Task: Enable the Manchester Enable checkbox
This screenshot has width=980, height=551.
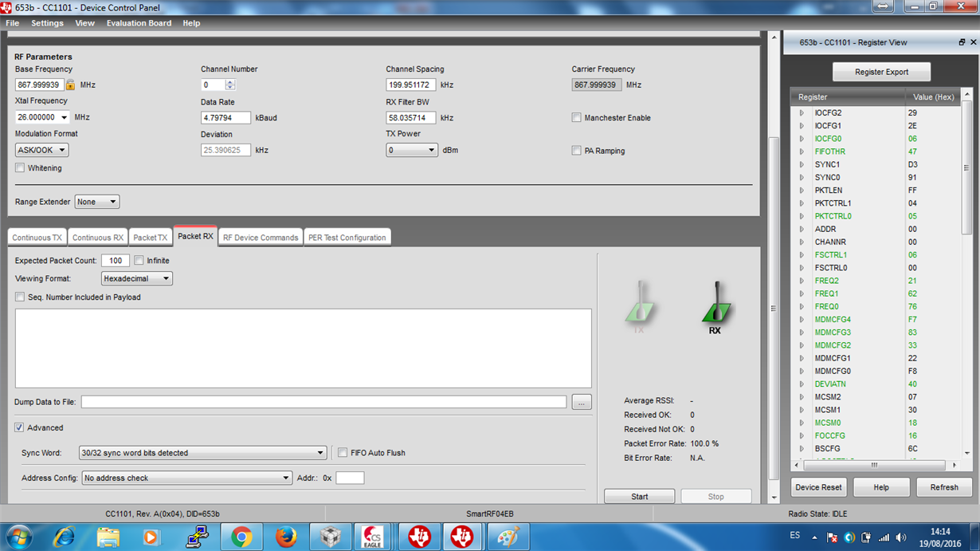Action: 576,118
